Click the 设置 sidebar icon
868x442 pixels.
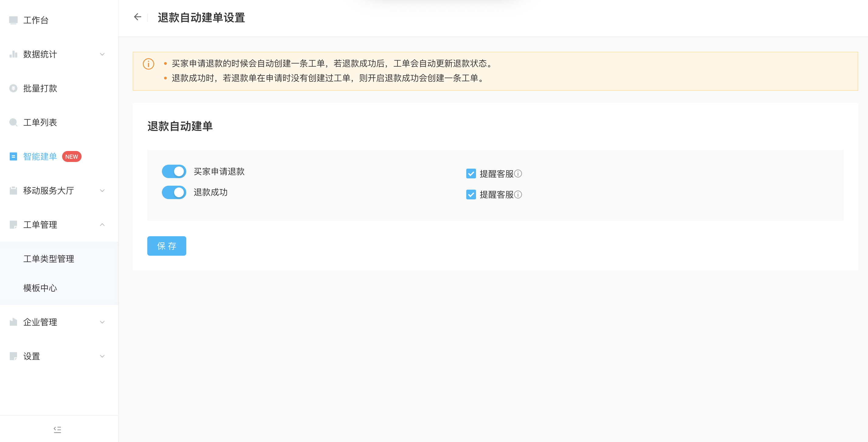click(13, 356)
